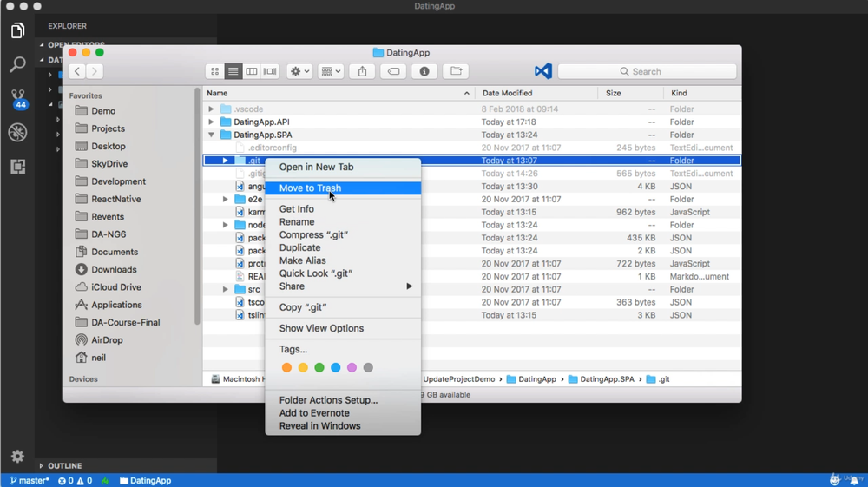Click Get Info toolbar icon

[424, 71]
